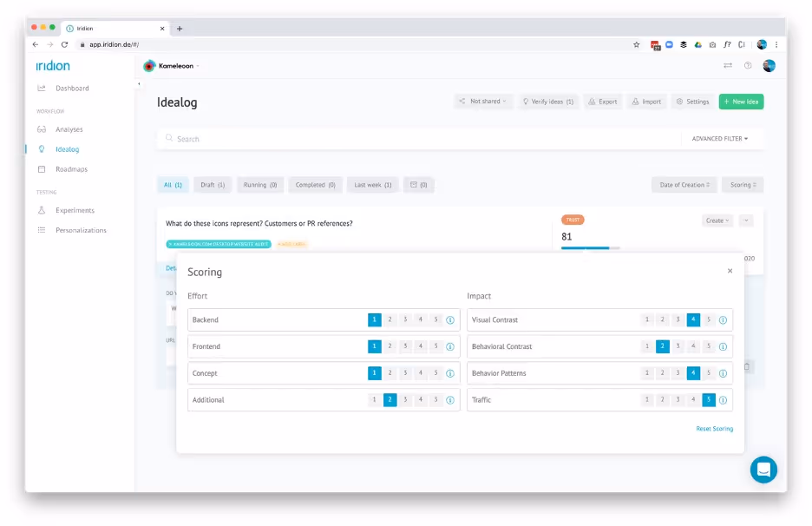Select the Running (0) filter tab

(260, 185)
